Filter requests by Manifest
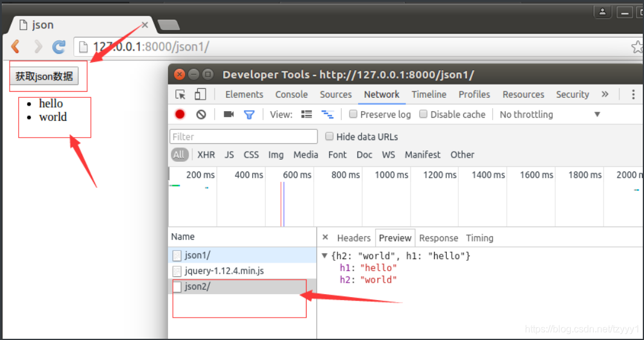 423,155
